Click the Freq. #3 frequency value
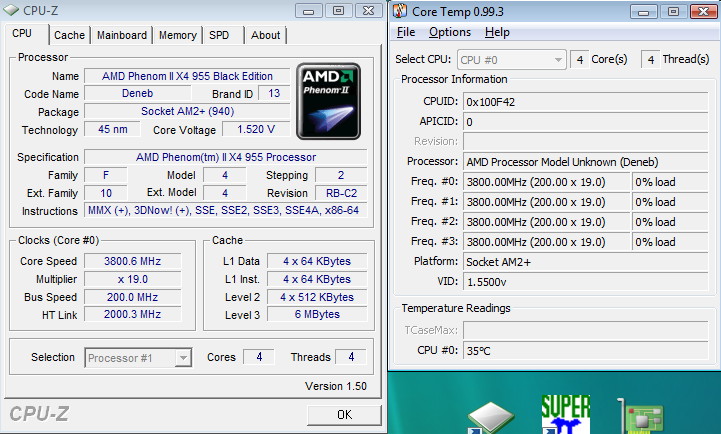This screenshot has width=721, height=434. [546, 242]
